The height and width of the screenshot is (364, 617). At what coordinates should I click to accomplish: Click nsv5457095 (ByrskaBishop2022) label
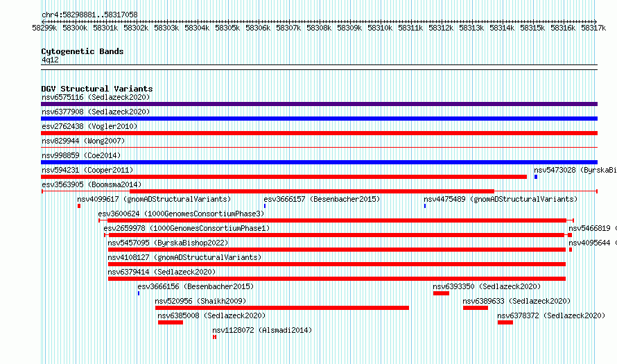click(x=168, y=243)
